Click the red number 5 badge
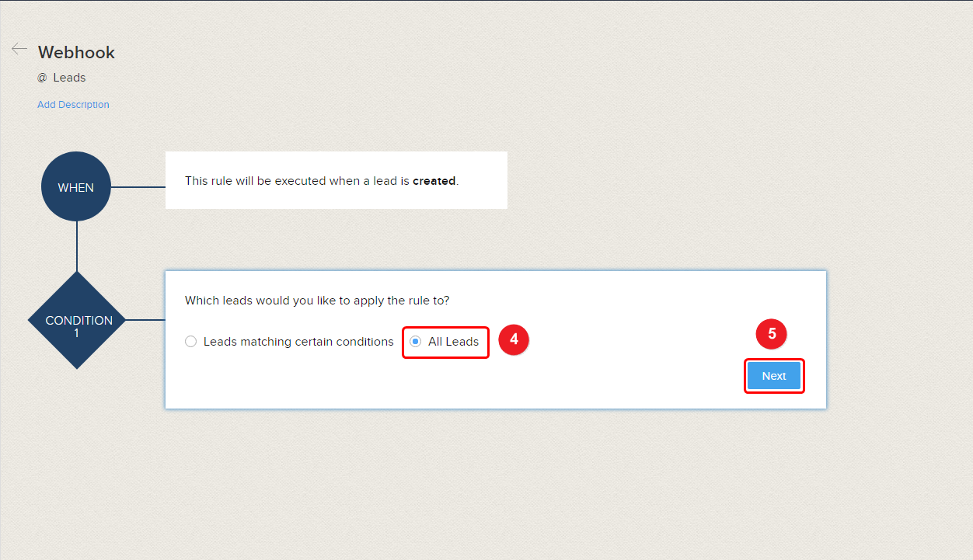 click(x=772, y=334)
